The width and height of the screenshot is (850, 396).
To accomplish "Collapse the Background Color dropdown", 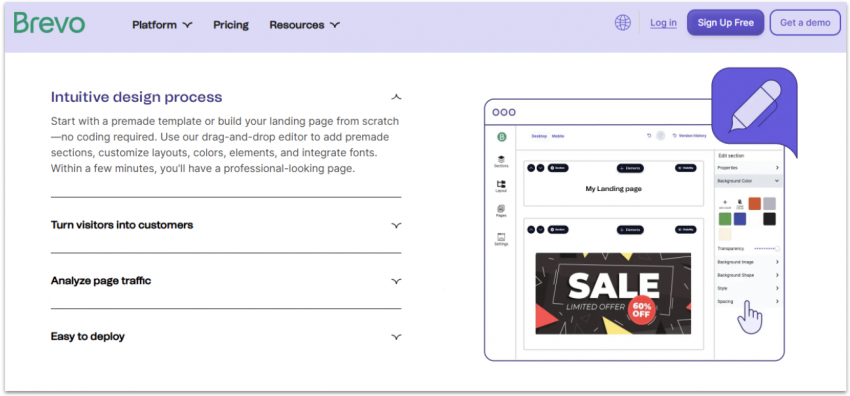I will coord(749,181).
